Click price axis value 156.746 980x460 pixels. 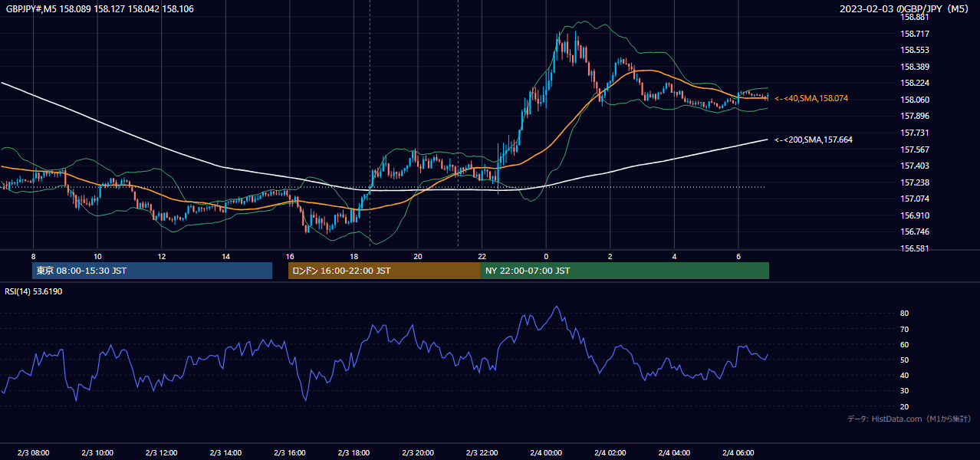pyautogui.click(x=915, y=232)
